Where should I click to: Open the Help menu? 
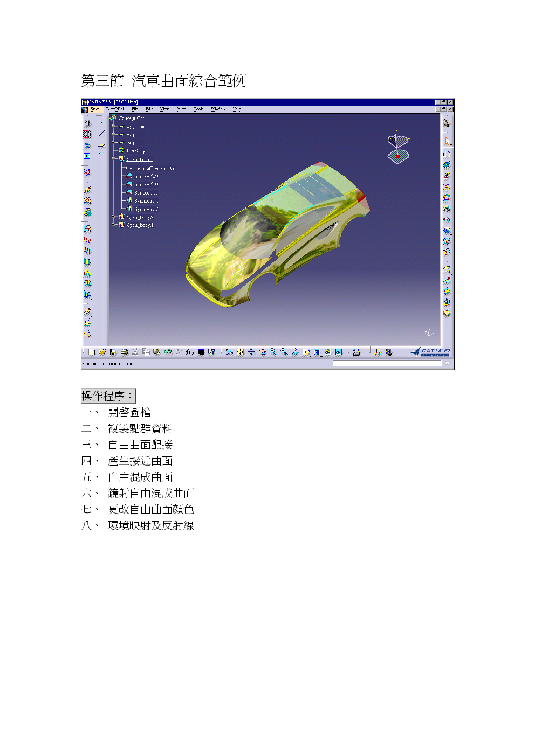237,109
